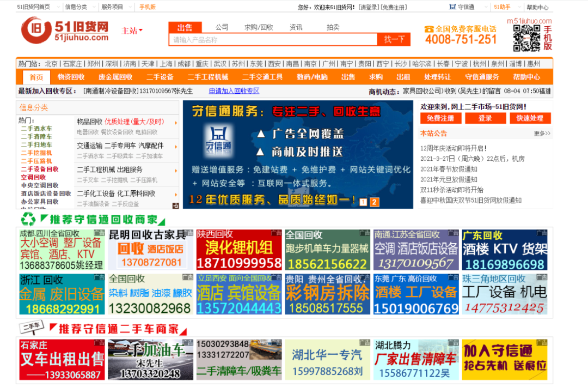588x387 pixels.
Task: Click the expand icon at category panel bottom
Action: (175, 205)
